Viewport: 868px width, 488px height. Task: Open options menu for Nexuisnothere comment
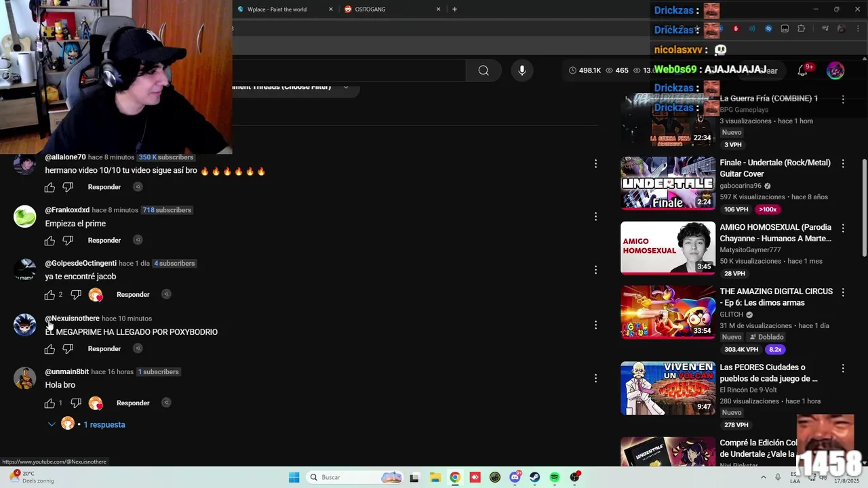(595, 325)
